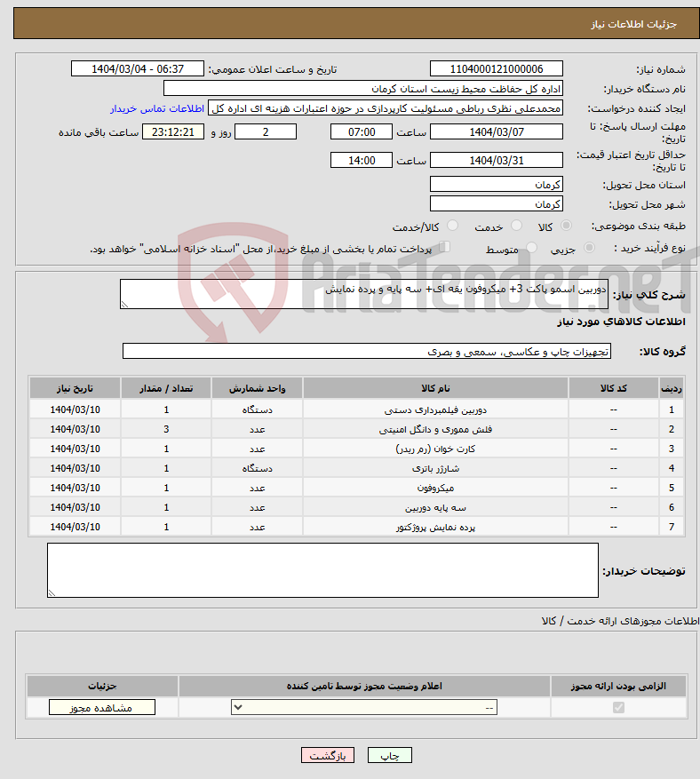The width and height of the screenshot is (700, 779).
Task: Click the ایجاد کننده درخواست field
Action: click(x=386, y=108)
